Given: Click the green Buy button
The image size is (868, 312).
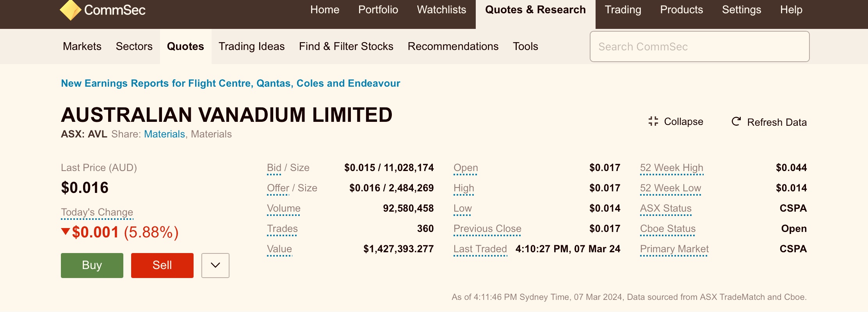Looking at the screenshot, I should (92, 266).
